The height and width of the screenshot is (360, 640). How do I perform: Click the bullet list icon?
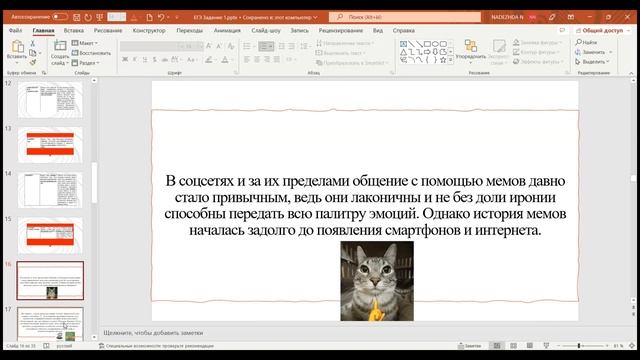(x=247, y=46)
